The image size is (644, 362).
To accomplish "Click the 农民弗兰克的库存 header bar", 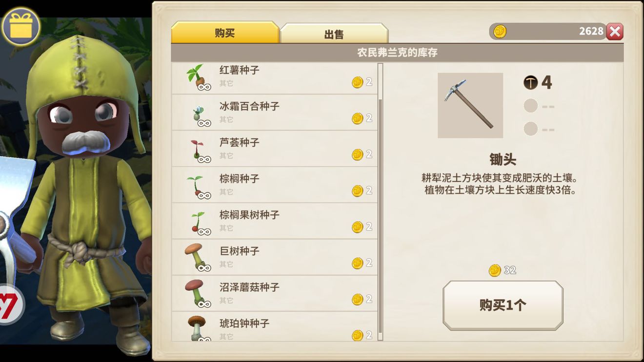I will tap(397, 53).
